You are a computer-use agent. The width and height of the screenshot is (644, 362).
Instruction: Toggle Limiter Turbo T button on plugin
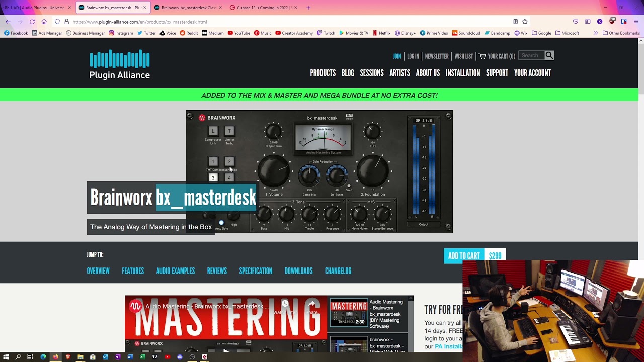click(229, 131)
